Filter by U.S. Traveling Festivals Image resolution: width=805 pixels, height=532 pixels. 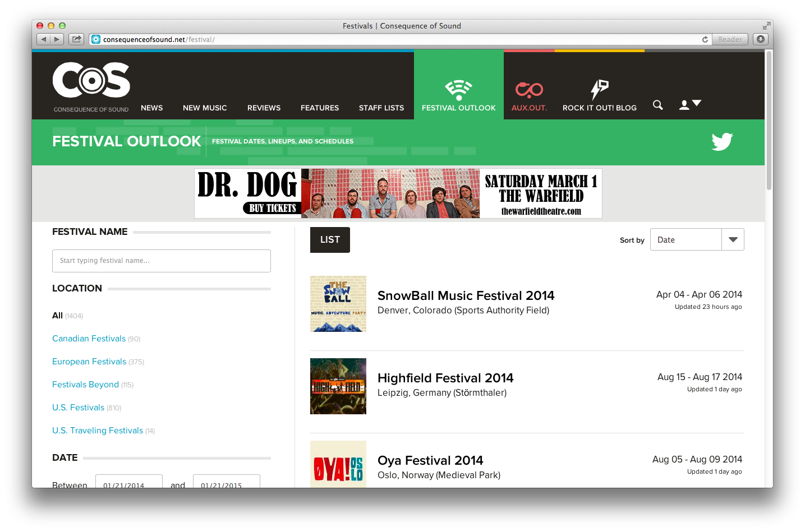98,431
